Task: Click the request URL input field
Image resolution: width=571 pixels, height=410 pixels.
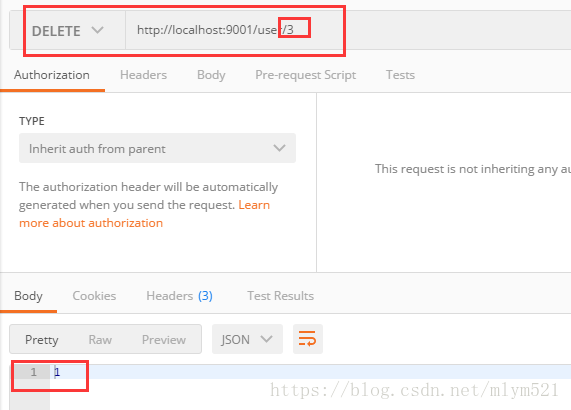Action: click(x=348, y=30)
